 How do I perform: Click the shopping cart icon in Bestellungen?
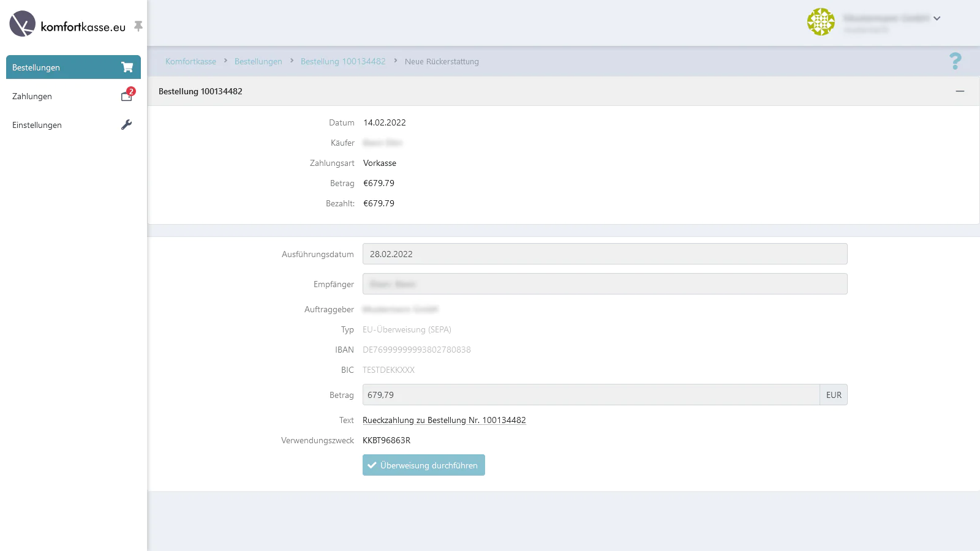[127, 67]
